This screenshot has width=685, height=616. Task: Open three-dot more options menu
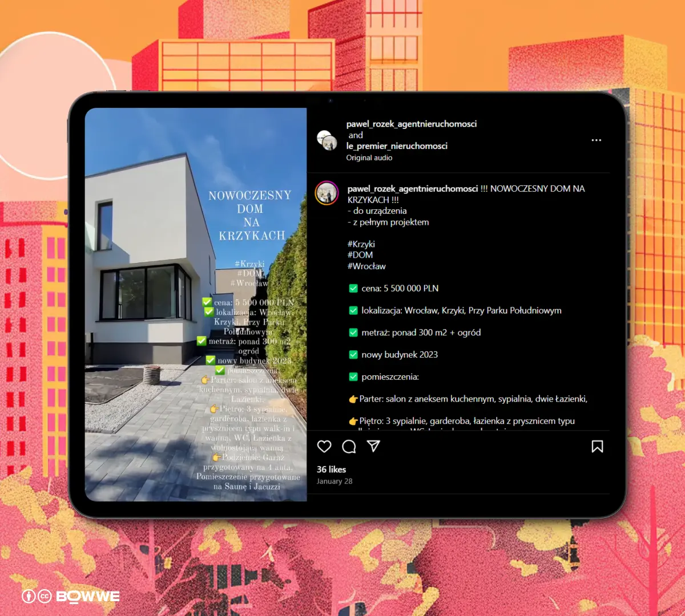596,140
